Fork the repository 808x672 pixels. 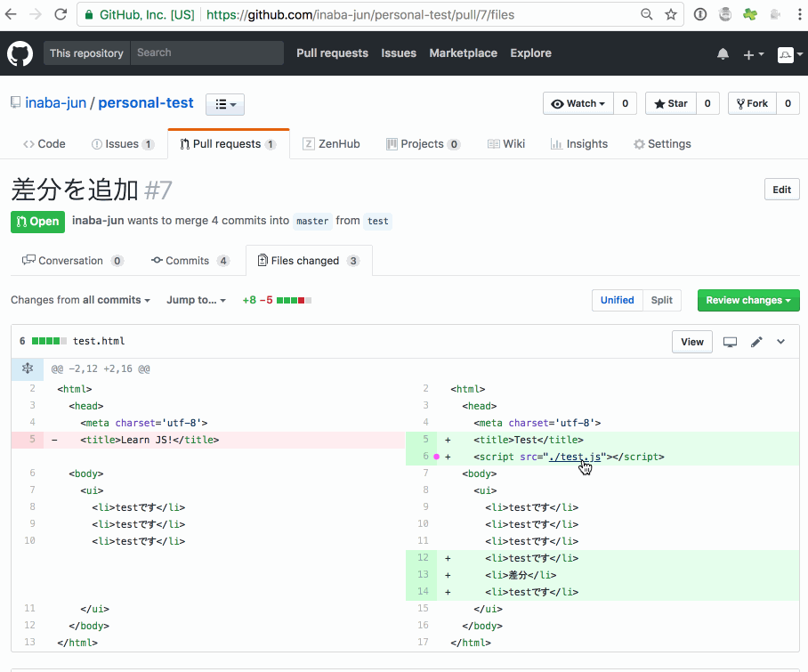[x=752, y=103]
